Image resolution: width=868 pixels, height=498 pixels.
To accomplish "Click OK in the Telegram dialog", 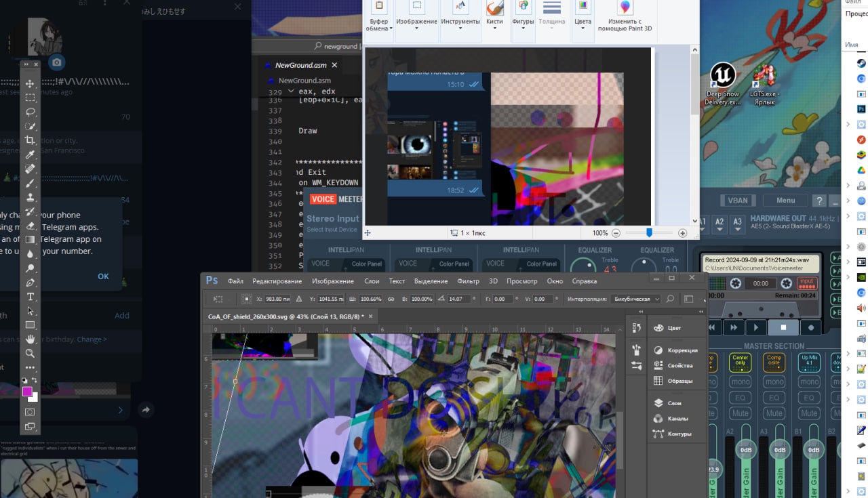I will 103,276.
